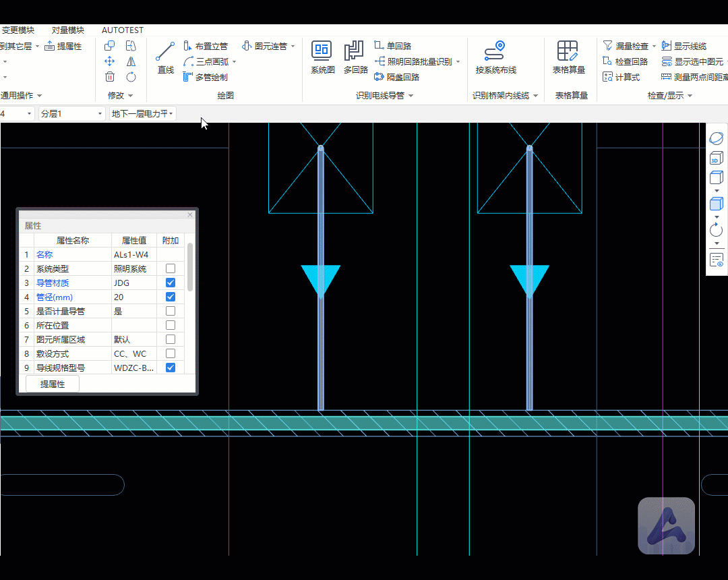Uncheck the 导管材质 additional checkbox
Screen dimensions: 728x580
pyautogui.click(x=171, y=283)
